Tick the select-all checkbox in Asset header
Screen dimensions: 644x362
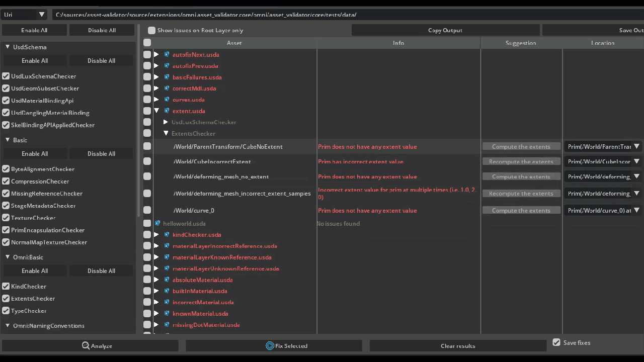(147, 43)
